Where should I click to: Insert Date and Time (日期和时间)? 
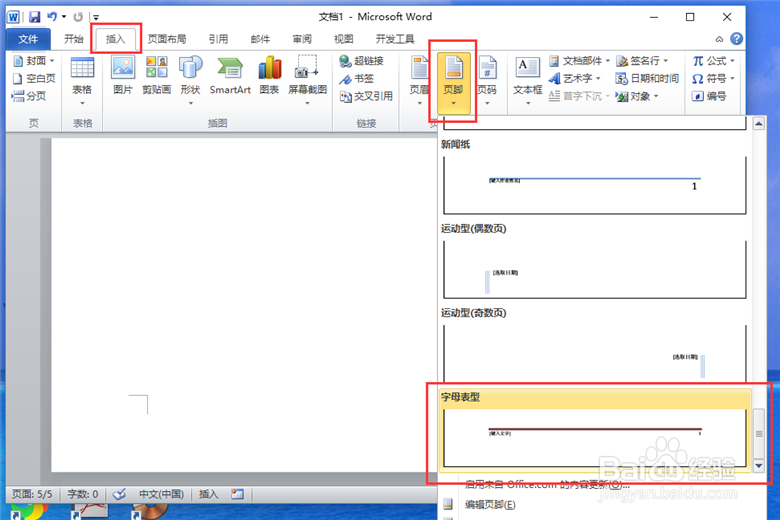[647, 78]
